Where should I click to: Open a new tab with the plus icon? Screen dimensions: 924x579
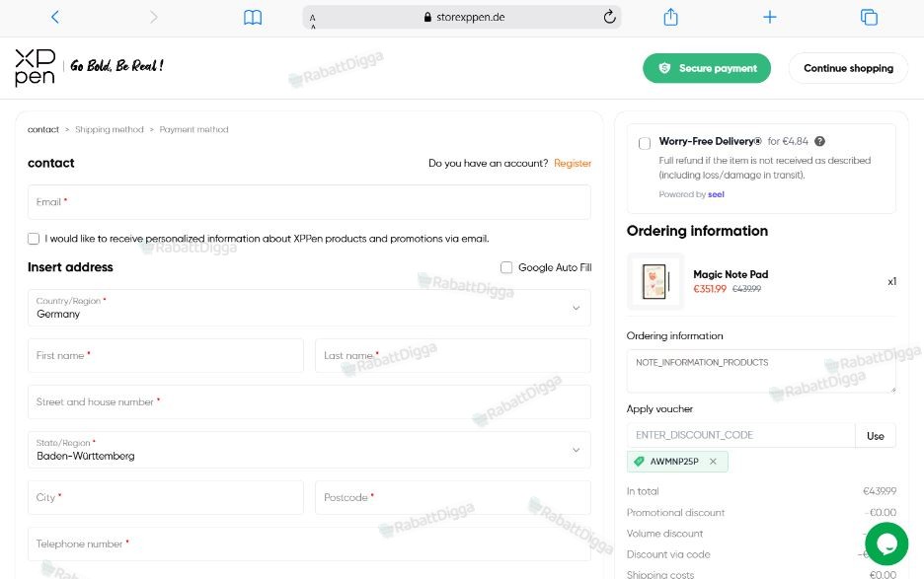tap(770, 17)
